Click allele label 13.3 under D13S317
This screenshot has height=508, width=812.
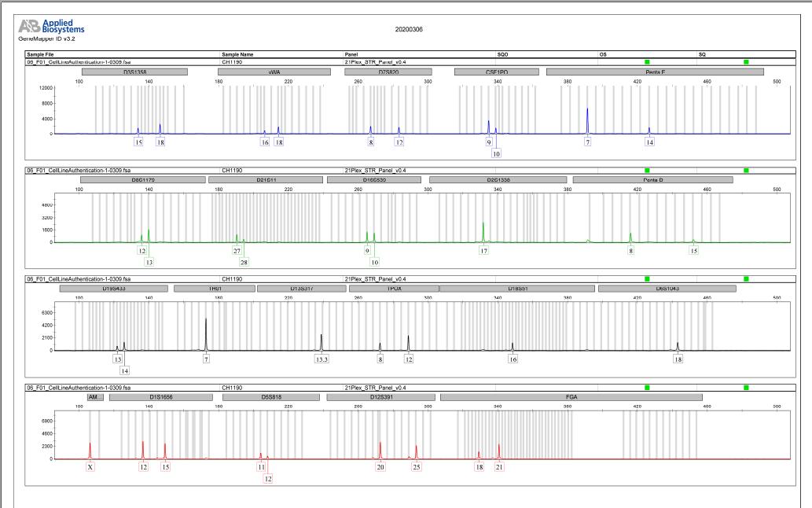(321, 359)
